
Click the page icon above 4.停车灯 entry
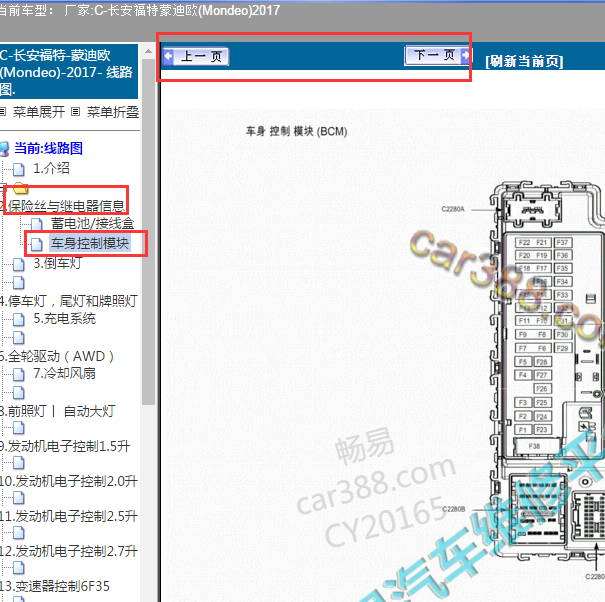(19, 283)
